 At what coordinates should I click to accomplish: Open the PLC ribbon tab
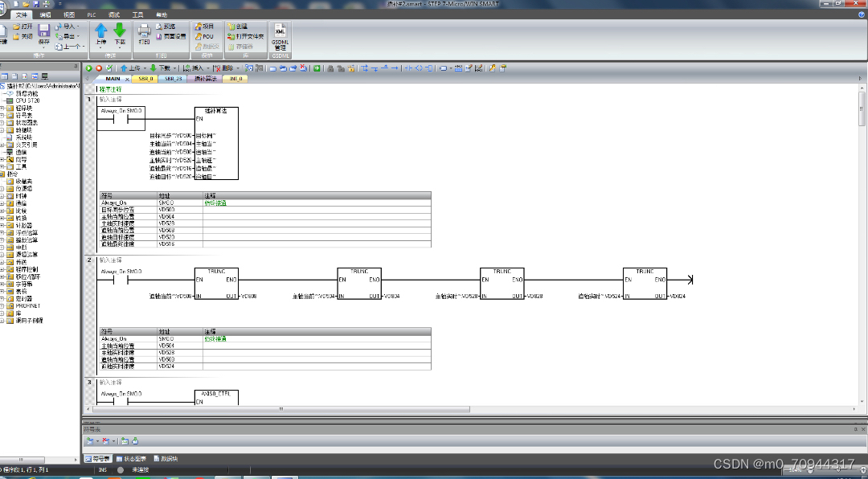92,15
